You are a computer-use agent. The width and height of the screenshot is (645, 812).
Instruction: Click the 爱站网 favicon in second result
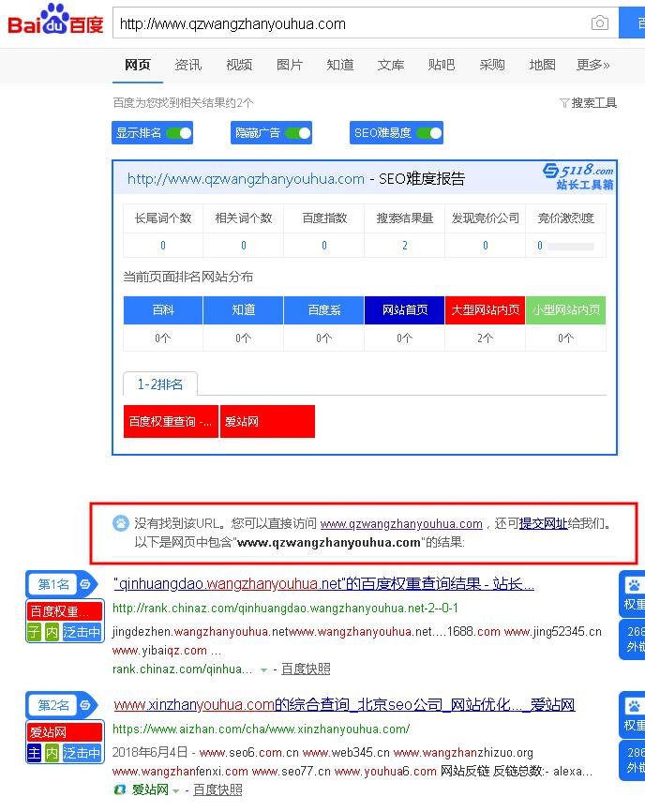point(120,789)
